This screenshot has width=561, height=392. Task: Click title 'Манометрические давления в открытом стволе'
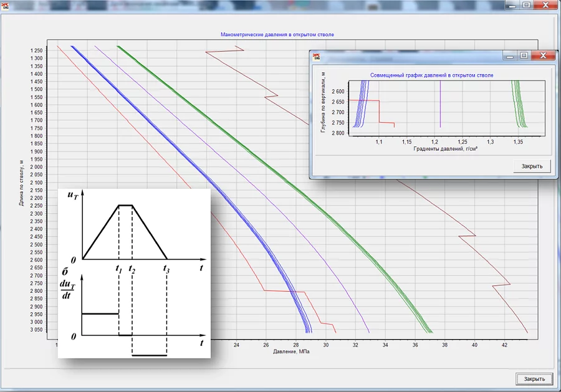coord(277,35)
